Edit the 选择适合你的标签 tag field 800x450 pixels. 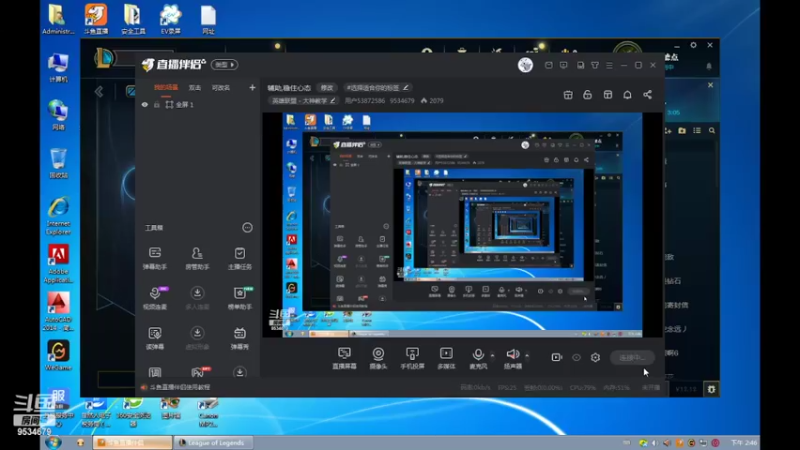(x=378, y=88)
